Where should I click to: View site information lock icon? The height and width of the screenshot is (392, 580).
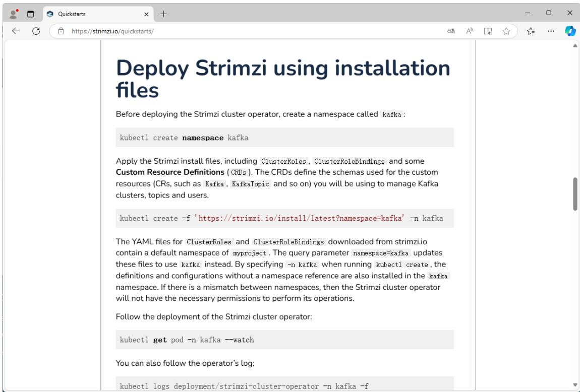coord(61,31)
